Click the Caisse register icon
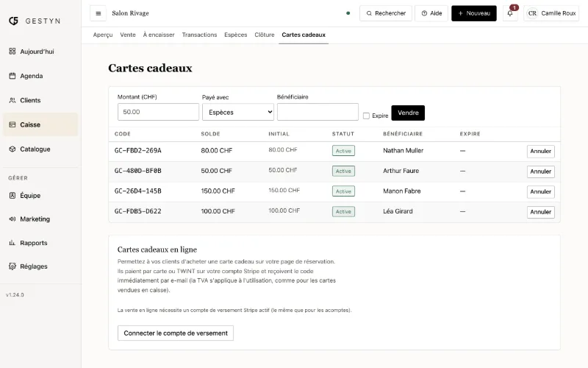This screenshot has width=588, height=368. tap(12, 124)
